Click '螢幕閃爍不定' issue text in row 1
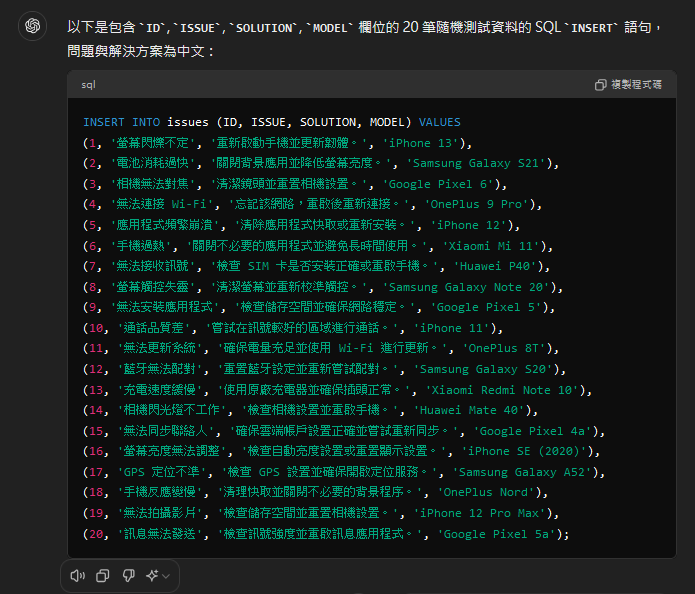 pos(152,143)
